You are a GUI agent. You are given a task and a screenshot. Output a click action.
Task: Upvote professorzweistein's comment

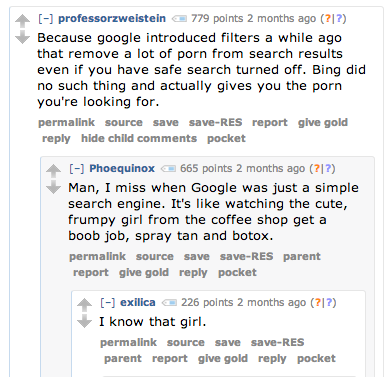coord(23,21)
